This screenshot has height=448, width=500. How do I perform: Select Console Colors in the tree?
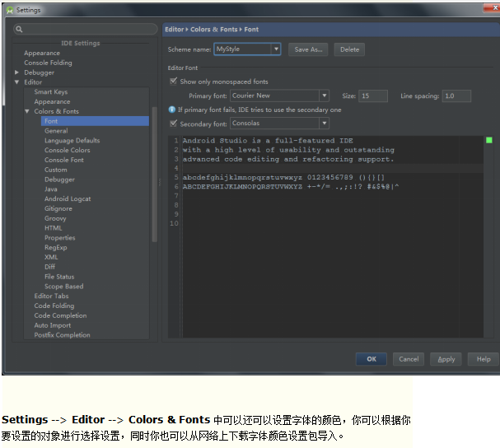(68, 151)
